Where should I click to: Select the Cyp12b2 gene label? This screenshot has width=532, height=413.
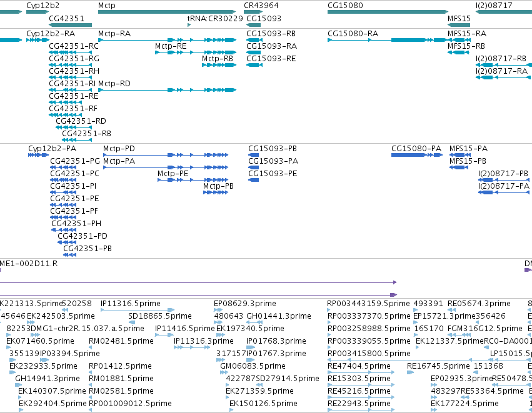(x=43, y=6)
